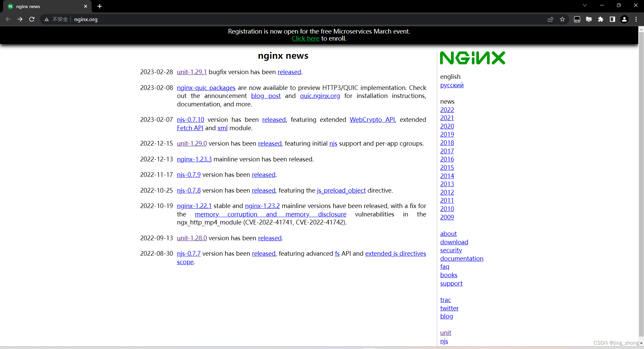Image resolution: width=644 pixels, height=349 pixels.
Task: Open the Chrome three-dot menu
Action: coord(636,19)
